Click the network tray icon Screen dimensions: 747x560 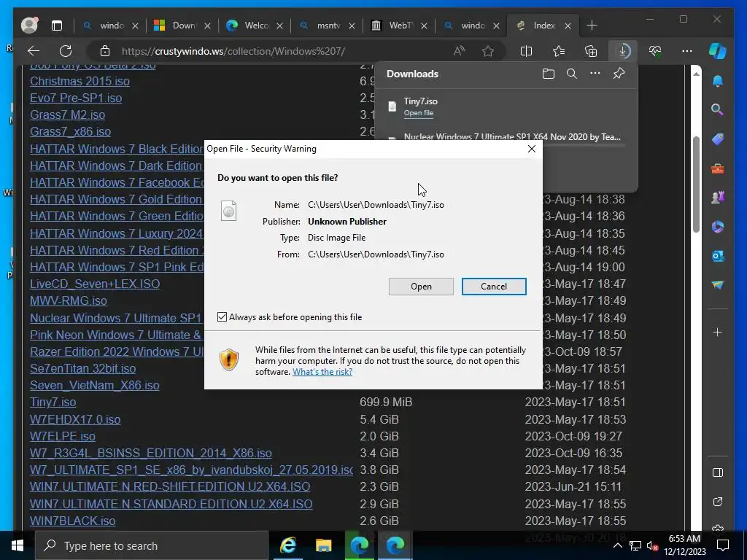pyautogui.click(x=635, y=545)
